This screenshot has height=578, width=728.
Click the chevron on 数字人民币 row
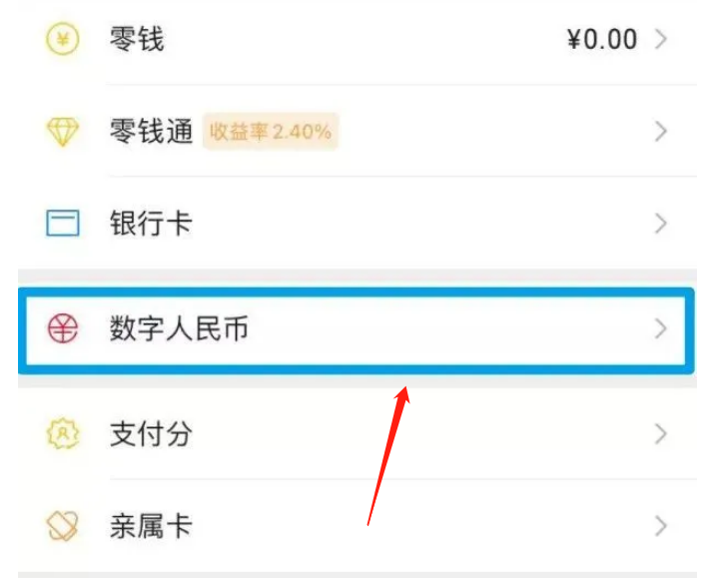tap(660, 328)
